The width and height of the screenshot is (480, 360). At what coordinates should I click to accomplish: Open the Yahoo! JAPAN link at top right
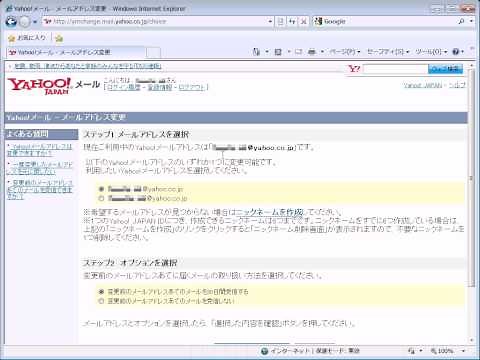(422, 85)
